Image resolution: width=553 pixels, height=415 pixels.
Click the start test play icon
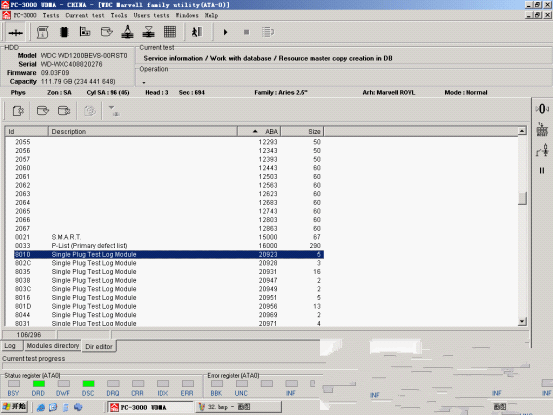pyautogui.click(x=225, y=32)
